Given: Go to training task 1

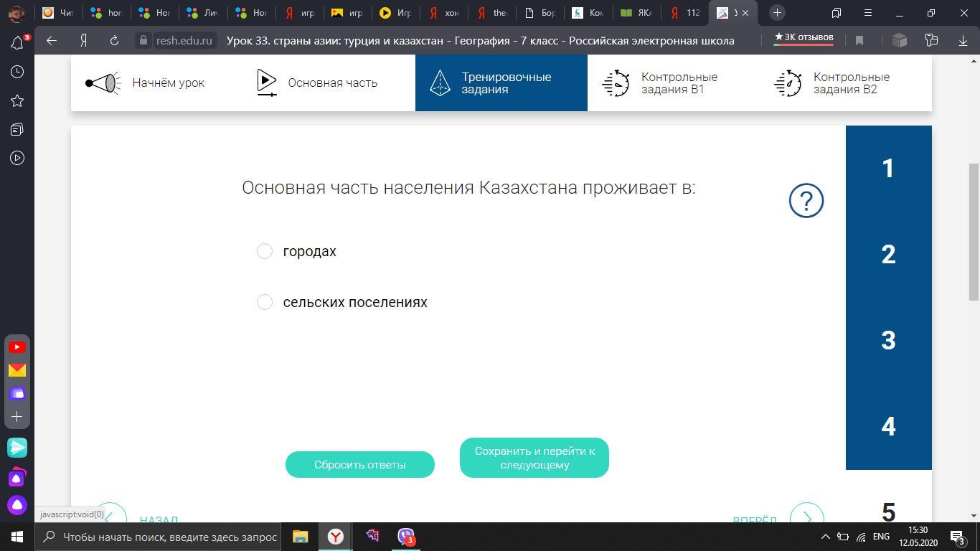Looking at the screenshot, I should [x=889, y=169].
